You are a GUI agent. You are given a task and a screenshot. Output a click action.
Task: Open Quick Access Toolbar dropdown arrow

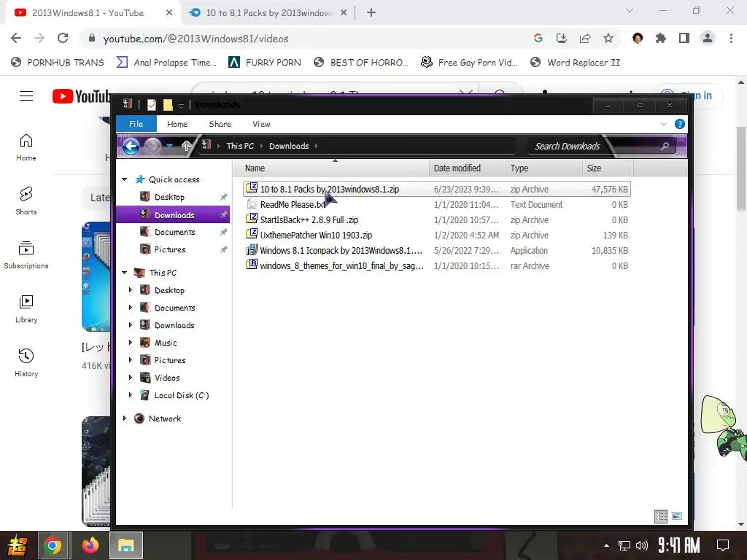[x=181, y=105]
